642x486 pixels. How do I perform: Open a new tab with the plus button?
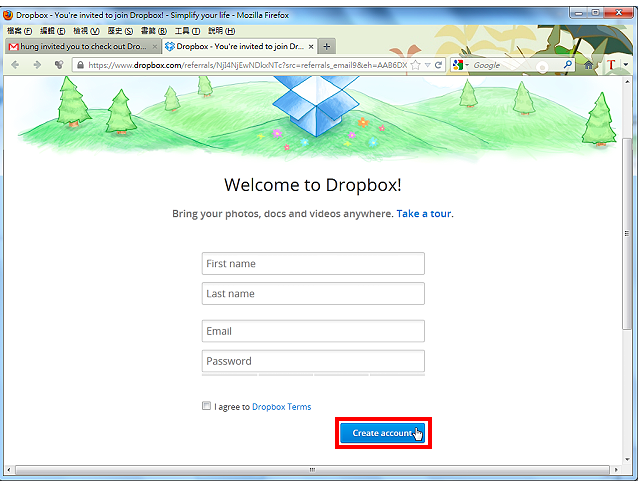(x=326, y=46)
